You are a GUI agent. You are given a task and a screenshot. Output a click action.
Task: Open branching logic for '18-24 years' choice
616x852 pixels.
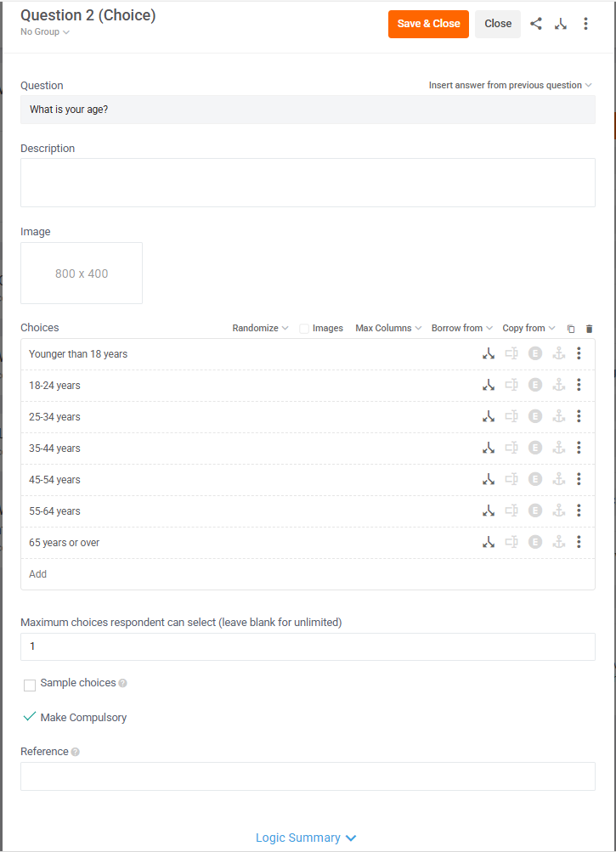pos(489,386)
